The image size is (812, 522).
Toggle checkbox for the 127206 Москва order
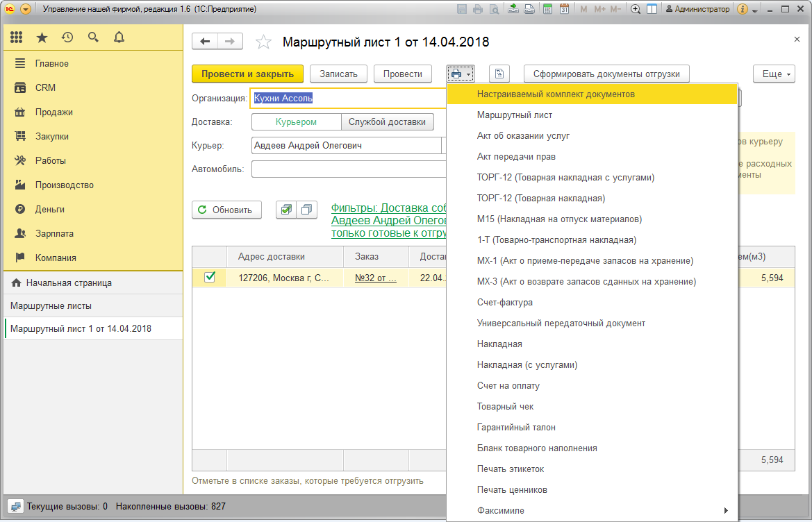[210, 277]
